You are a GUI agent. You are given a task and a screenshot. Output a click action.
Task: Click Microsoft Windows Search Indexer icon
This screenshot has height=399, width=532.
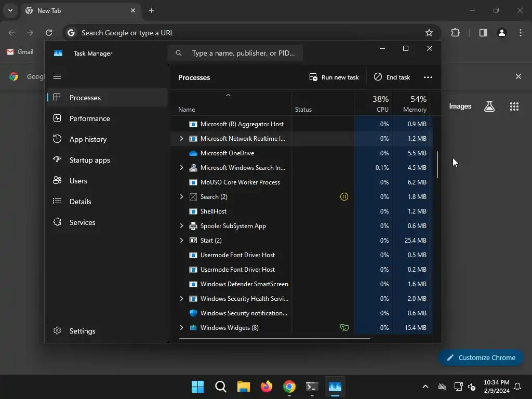pyautogui.click(x=193, y=168)
